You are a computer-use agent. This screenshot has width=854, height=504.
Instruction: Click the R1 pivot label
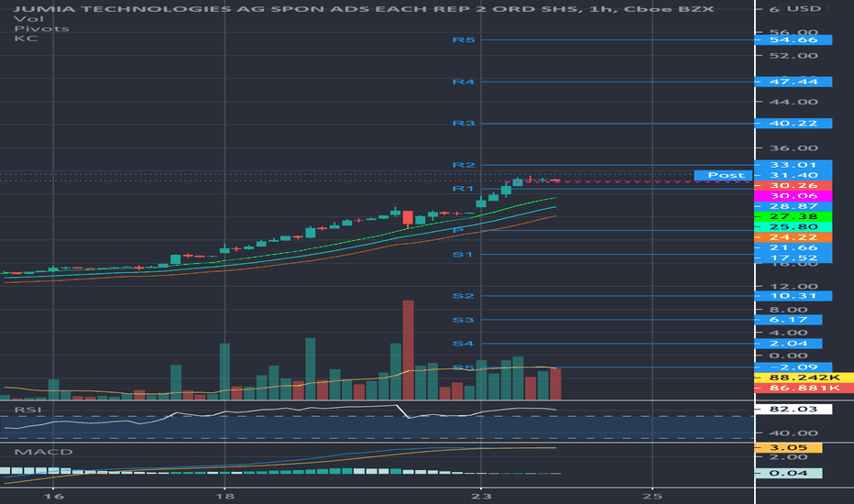tap(464, 189)
